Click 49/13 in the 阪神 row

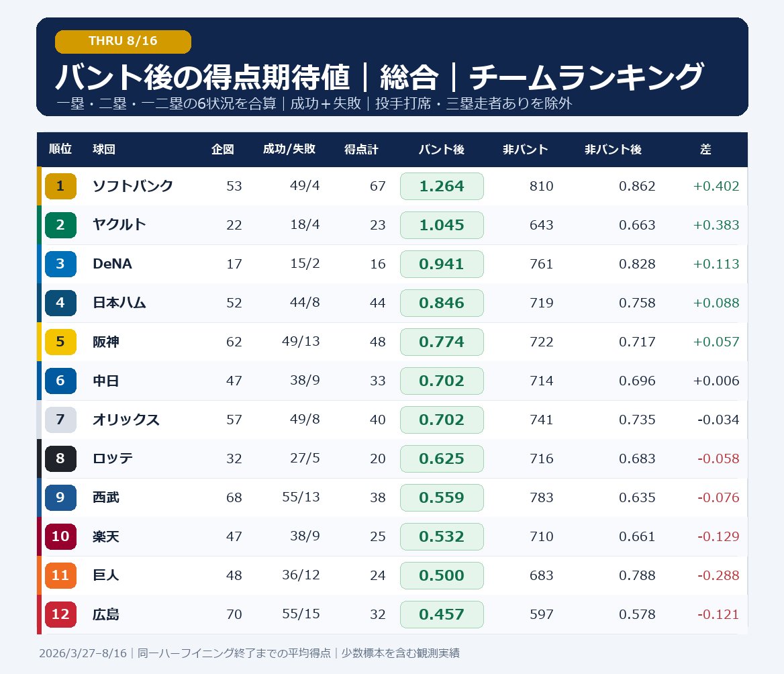(x=301, y=342)
